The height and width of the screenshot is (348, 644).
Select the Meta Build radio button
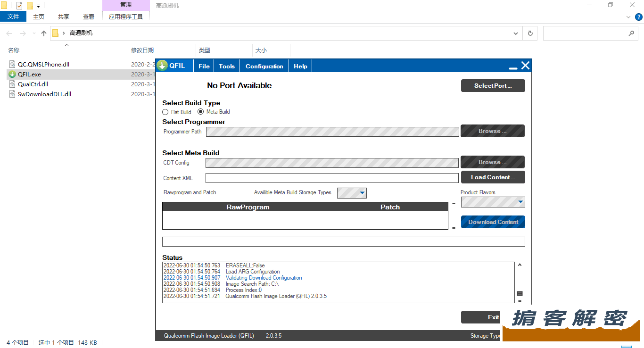click(x=200, y=112)
